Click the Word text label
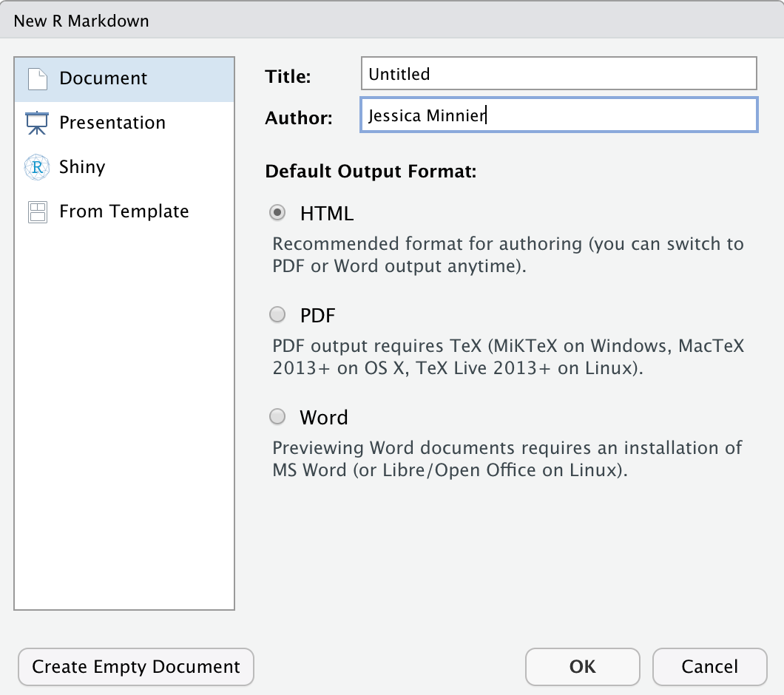784x695 pixels. [x=324, y=418]
